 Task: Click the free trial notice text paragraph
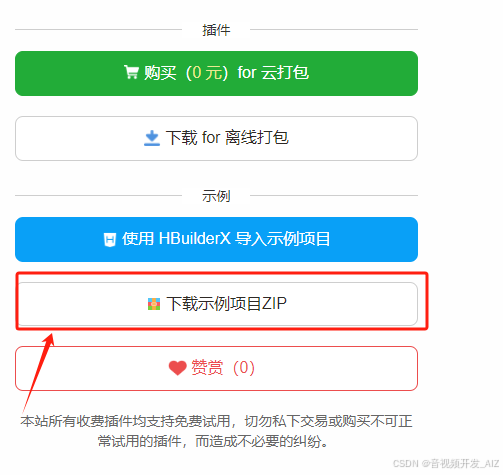216,431
